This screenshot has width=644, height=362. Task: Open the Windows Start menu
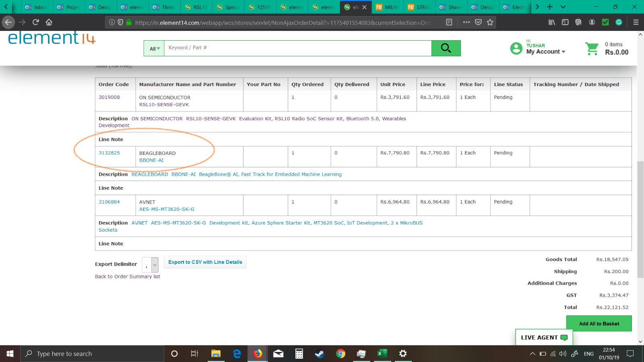tap(10, 354)
